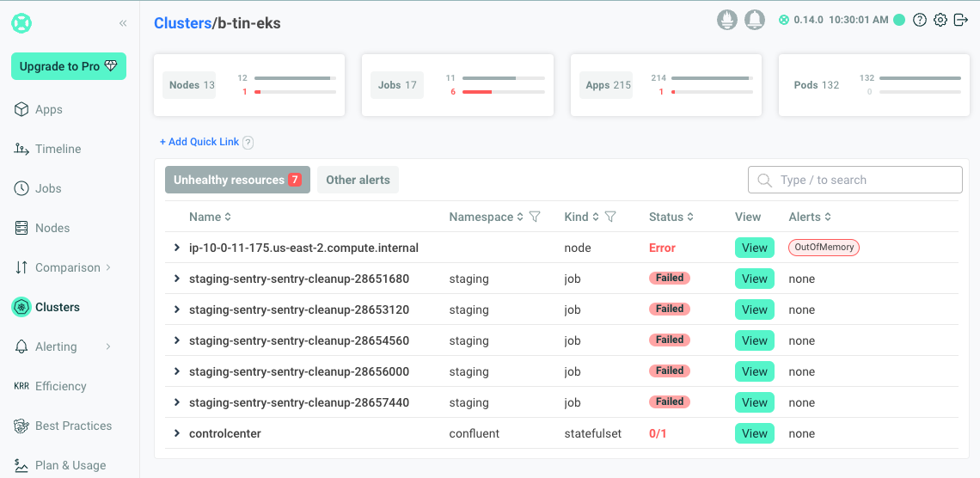Switch to Other alerts tab
This screenshot has width=980, height=478.
tap(358, 180)
